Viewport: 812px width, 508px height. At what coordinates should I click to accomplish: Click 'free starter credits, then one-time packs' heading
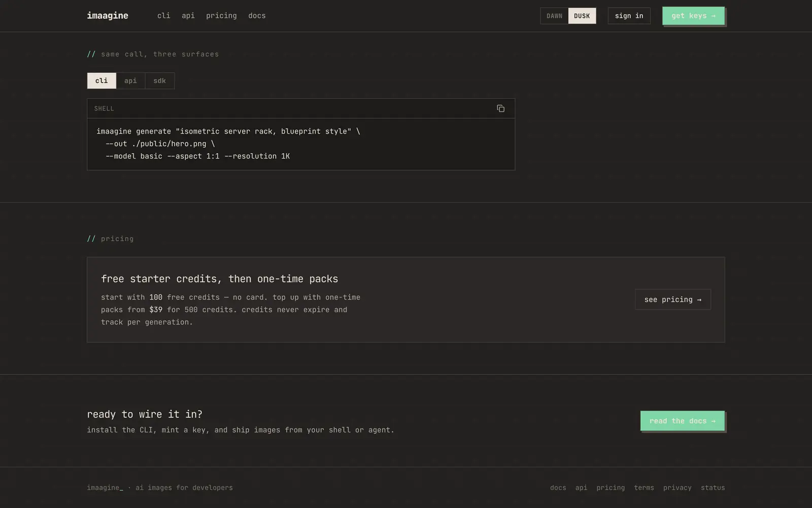tap(219, 279)
